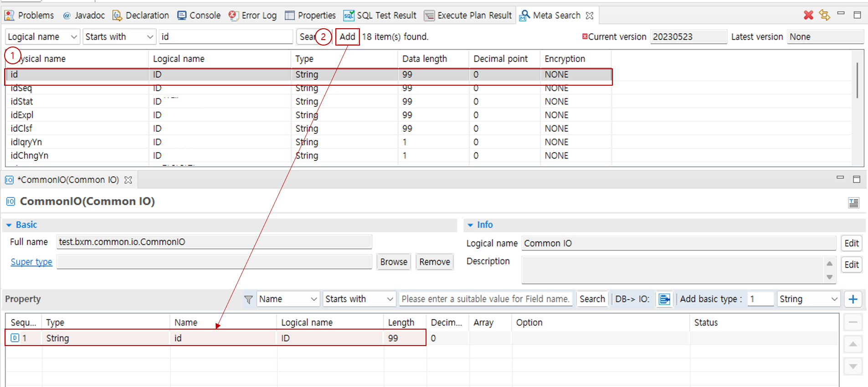Collapse the Info section
The image size is (868, 387).
pyautogui.click(x=470, y=225)
